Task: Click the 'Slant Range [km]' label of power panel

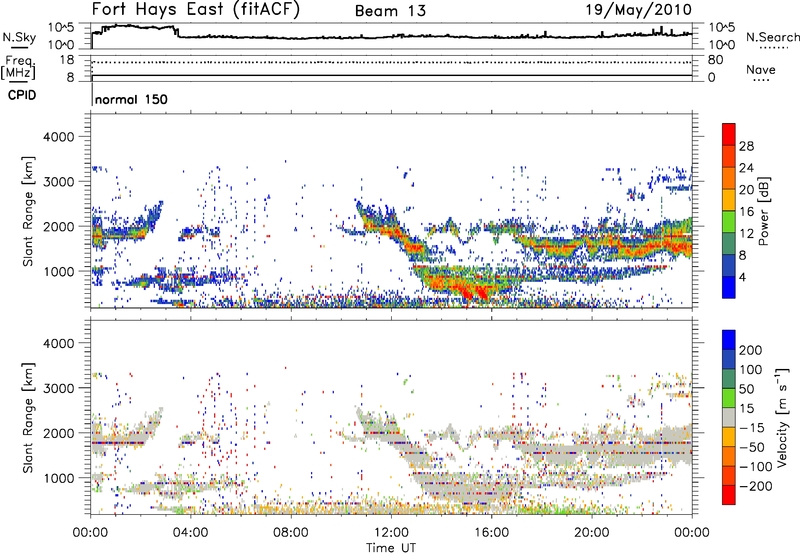Action: coord(28,211)
